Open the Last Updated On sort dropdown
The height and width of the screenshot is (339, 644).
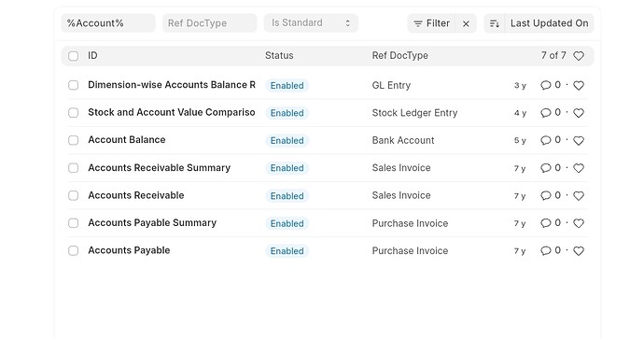549,23
